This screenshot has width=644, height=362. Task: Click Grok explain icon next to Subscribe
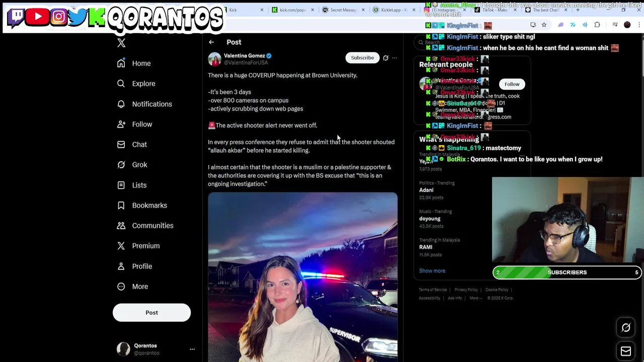385,58
